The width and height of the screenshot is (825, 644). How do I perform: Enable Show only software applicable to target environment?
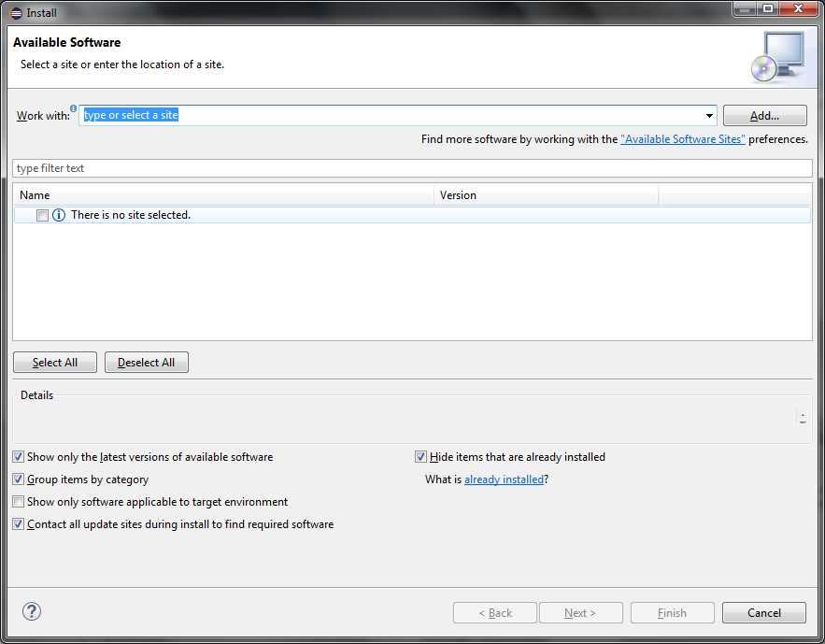(x=18, y=501)
